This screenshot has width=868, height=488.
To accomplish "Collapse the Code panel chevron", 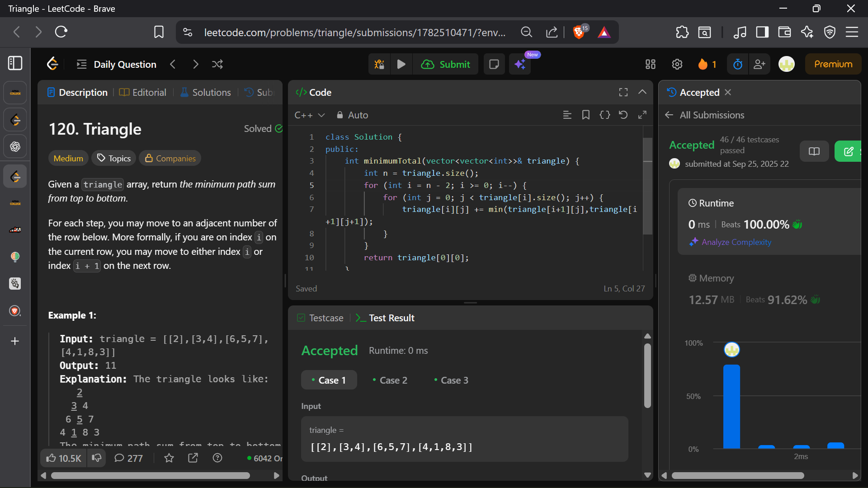I will (x=642, y=92).
